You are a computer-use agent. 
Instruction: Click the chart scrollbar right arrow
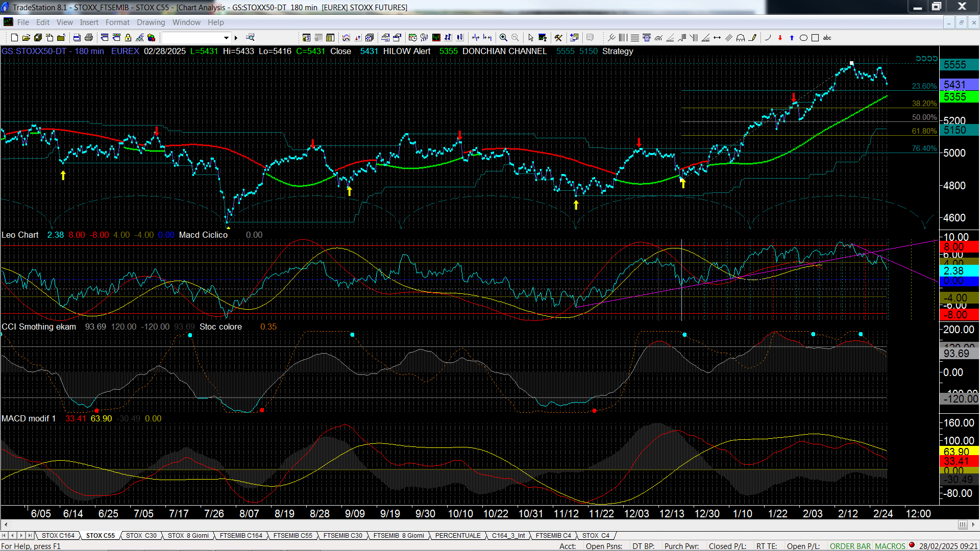pos(974,524)
